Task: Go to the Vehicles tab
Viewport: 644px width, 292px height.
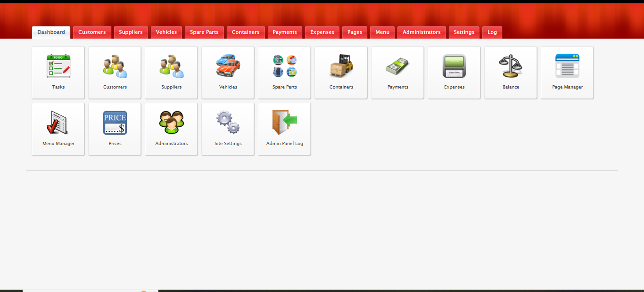Action: pos(166,32)
